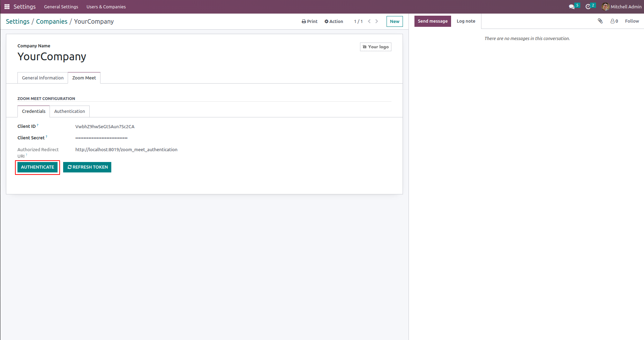Show followers count icon
Image resolution: width=644 pixels, height=340 pixels.
[x=614, y=21]
